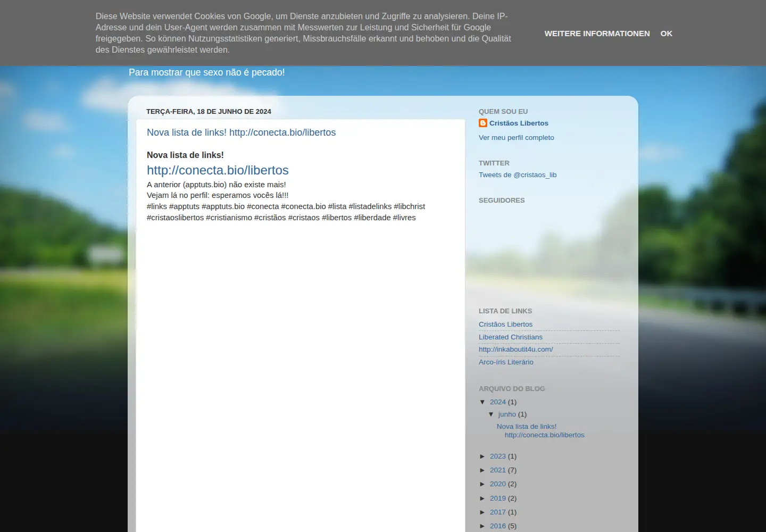Click the 'Nova lista de links!' bold heading
The height and width of the screenshot is (532, 766).
coord(185,155)
